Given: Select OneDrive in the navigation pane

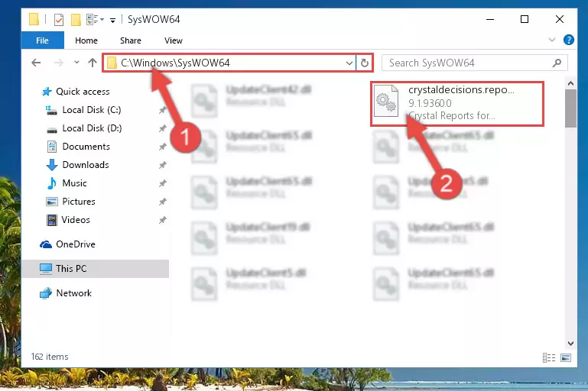Looking at the screenshot, I should point(75,244).
